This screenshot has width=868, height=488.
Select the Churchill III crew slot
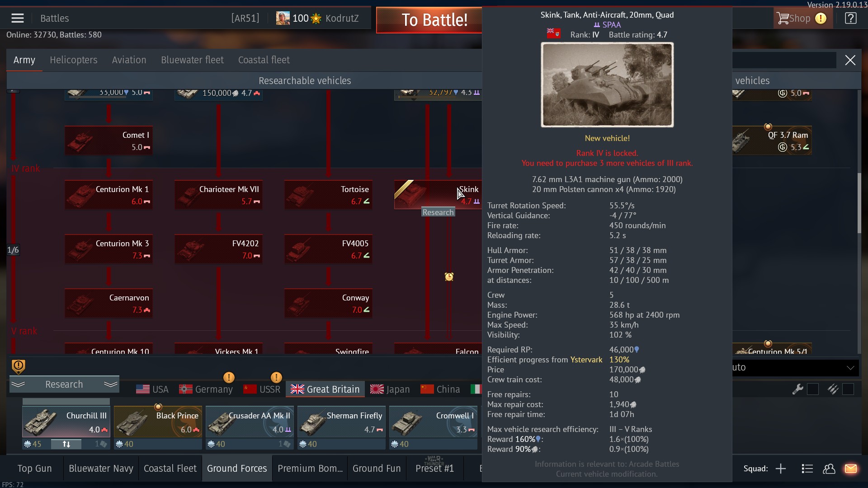66,422
